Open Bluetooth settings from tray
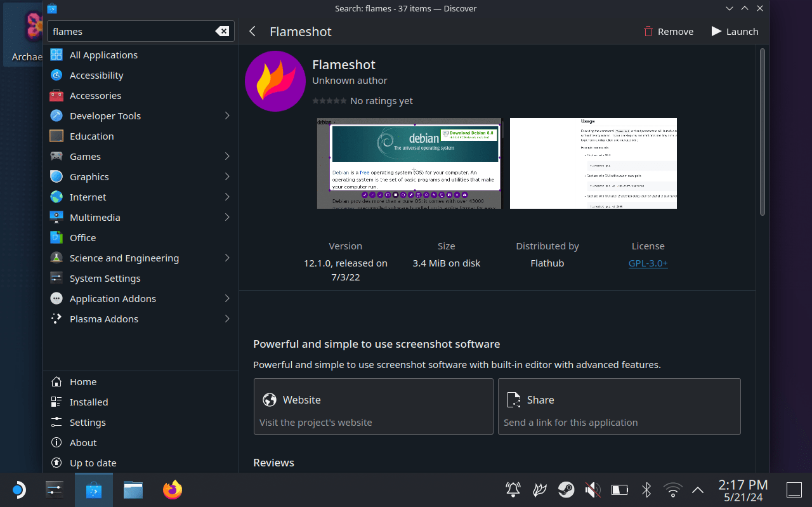This screenshot has height=507, width=812. pyautogui.click(x=646, y=489)
